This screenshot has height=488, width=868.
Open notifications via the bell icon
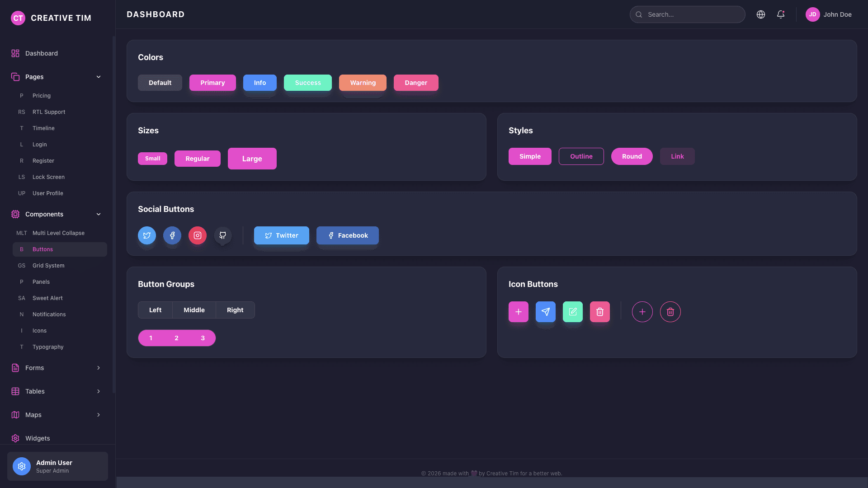coord(780,14)
